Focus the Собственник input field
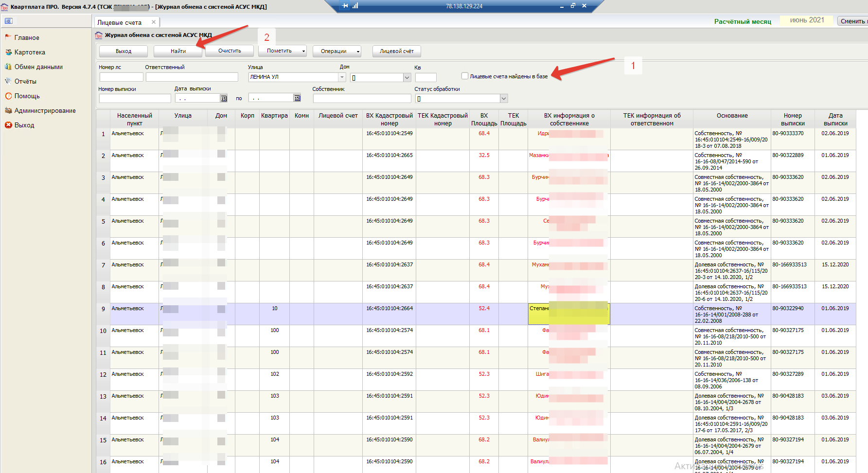This screenshot has height=473, width=868. click(362, 98)
